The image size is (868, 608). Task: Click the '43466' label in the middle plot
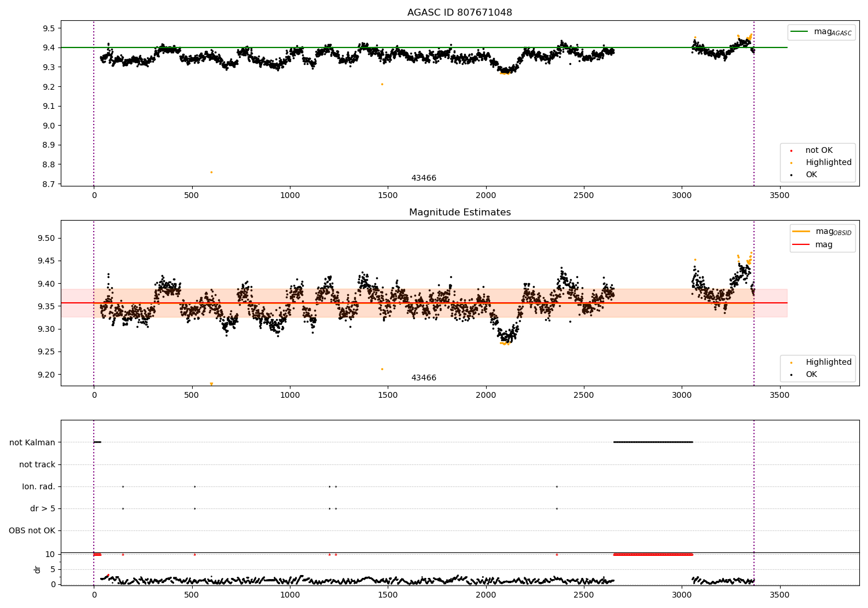(424, 378)
